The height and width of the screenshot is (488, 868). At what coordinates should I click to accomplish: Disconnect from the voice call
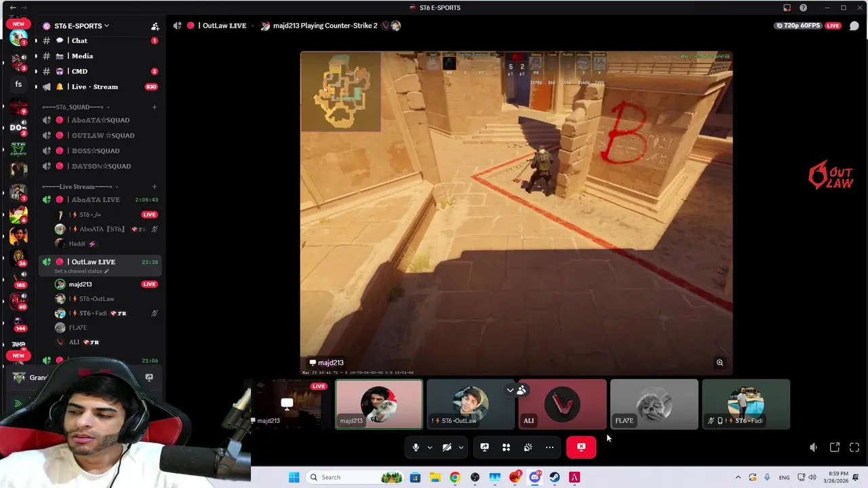click(581, 447)
